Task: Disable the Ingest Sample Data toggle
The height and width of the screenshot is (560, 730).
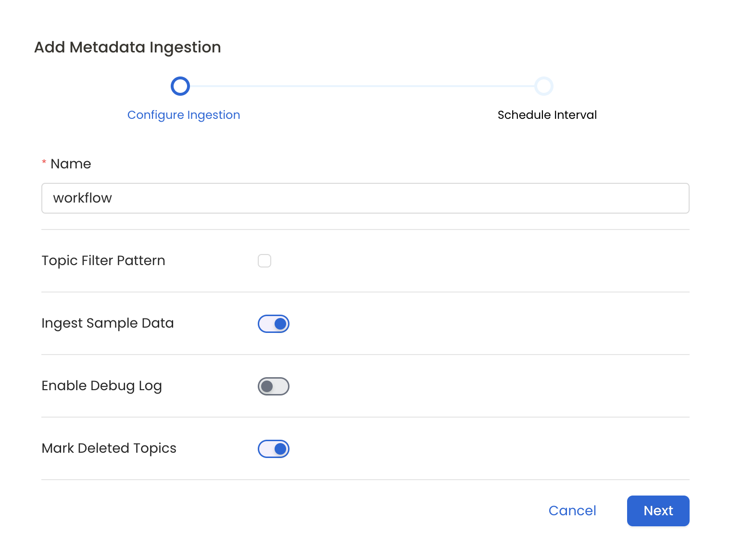Action: [273, 323]
